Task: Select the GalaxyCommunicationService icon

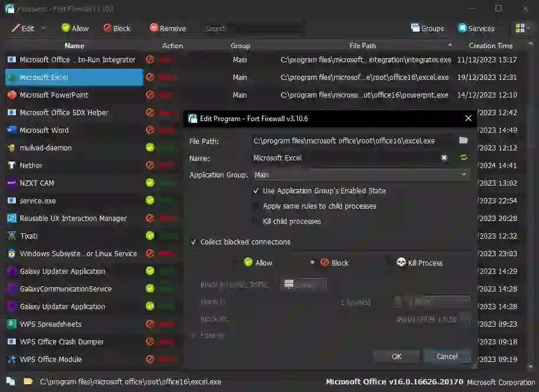Action: pyautogui.click(x=12, y=289)
